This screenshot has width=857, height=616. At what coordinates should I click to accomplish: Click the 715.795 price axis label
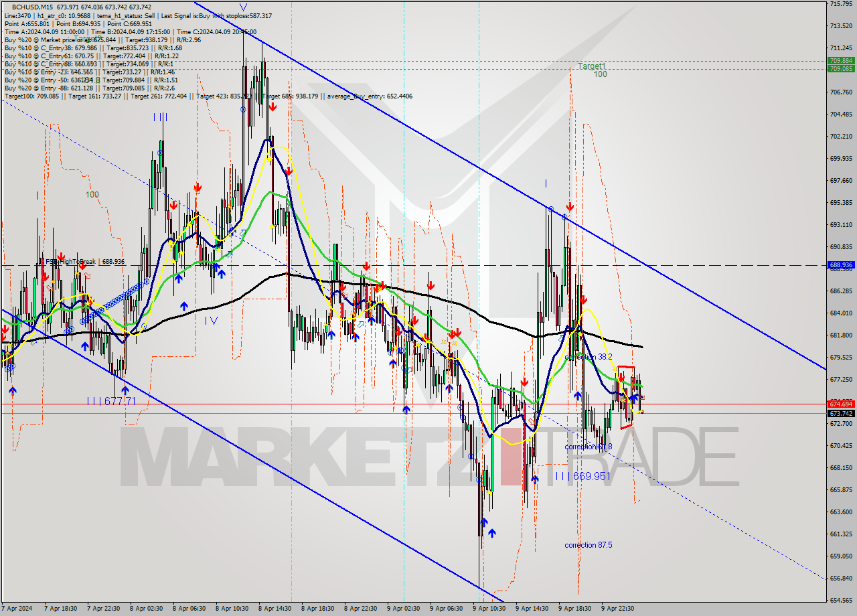[841, 4]
